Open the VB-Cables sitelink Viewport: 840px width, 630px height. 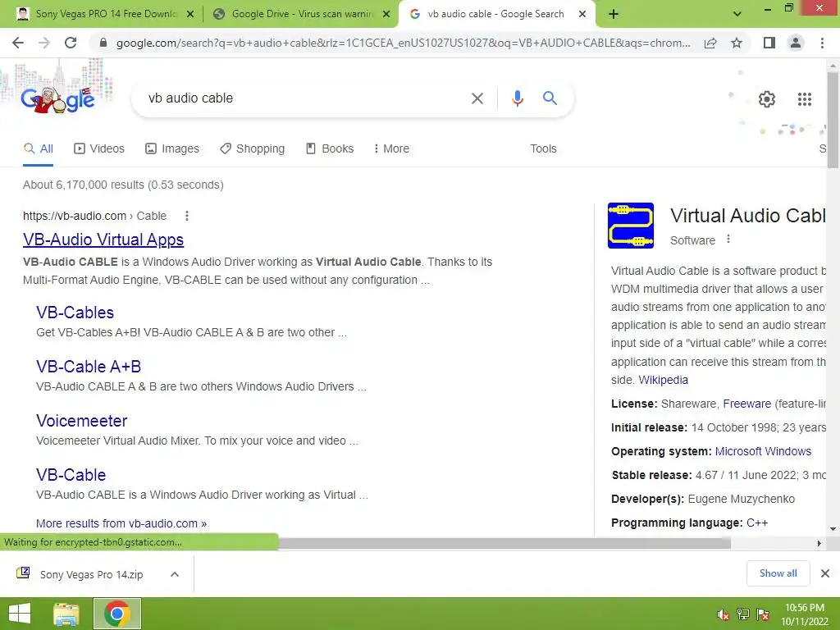click(x=75, y=313)
